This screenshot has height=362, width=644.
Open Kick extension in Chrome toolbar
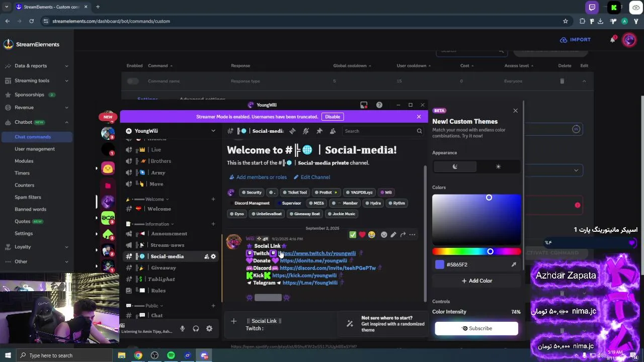pos(614,8)
